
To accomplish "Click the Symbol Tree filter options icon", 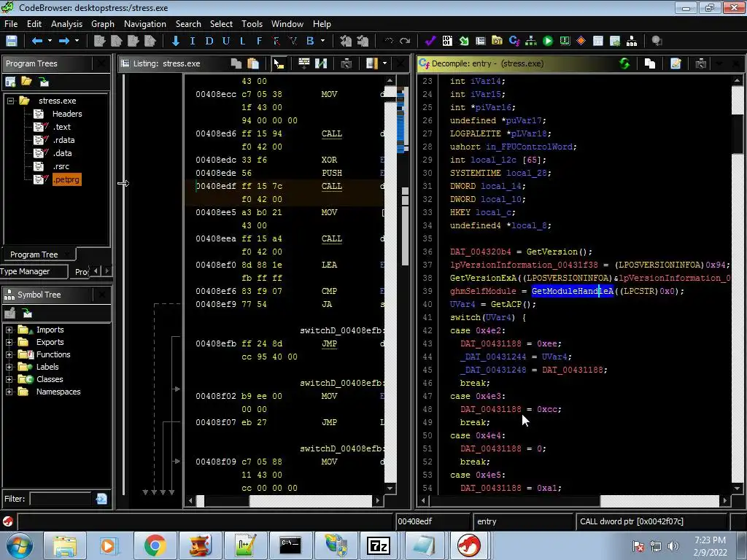I will (101, 499).
